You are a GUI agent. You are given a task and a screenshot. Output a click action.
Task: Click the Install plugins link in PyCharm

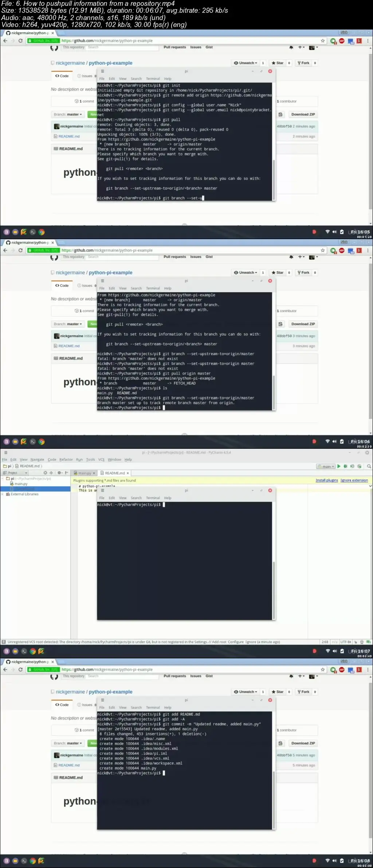click(327, 480)
